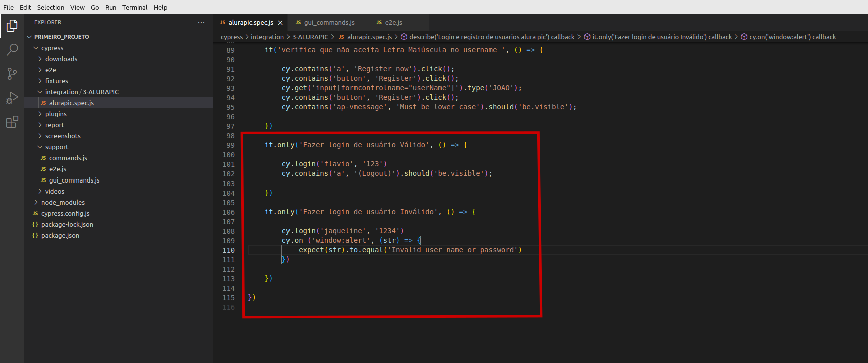Image resolution: width=868 pixels, height=363 pixels.
Task: Open the Extensions view icon
Action: (12, 122)
